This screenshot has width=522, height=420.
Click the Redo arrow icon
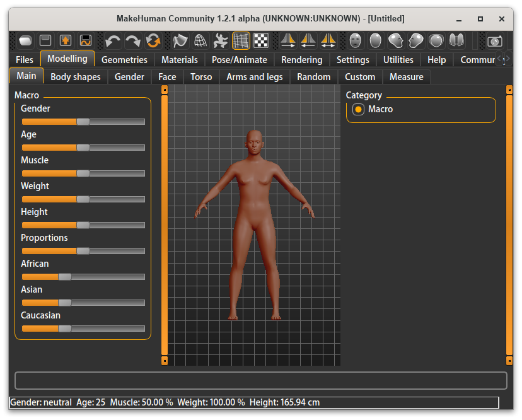[132, 41]
